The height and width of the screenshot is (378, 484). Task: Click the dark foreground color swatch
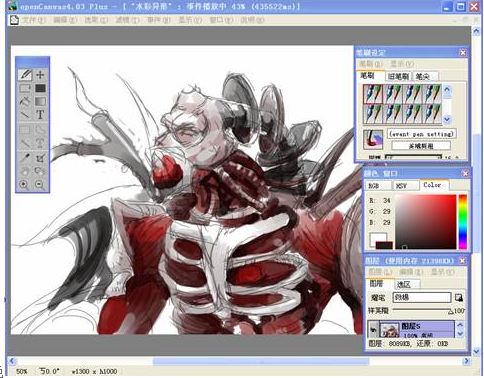click(384, 246)
